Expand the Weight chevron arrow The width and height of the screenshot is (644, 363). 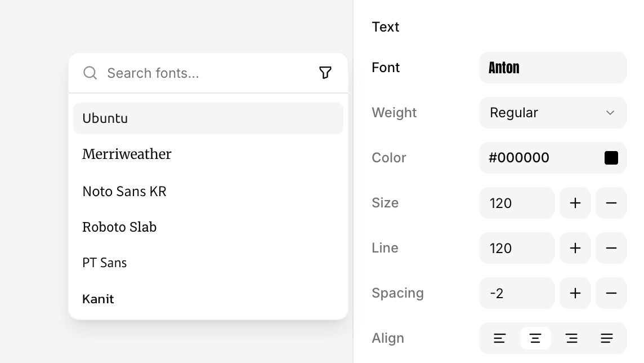click(x=610, y=113)
